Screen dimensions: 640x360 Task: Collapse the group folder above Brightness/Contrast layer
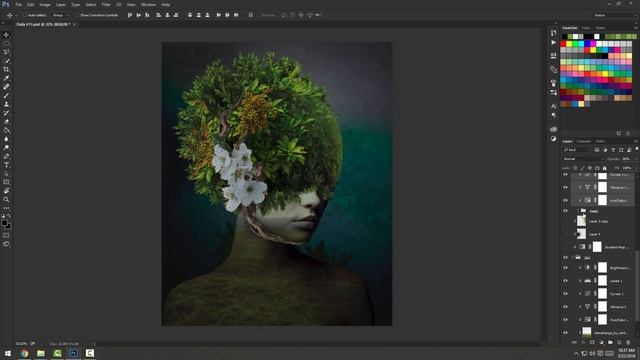573,258
